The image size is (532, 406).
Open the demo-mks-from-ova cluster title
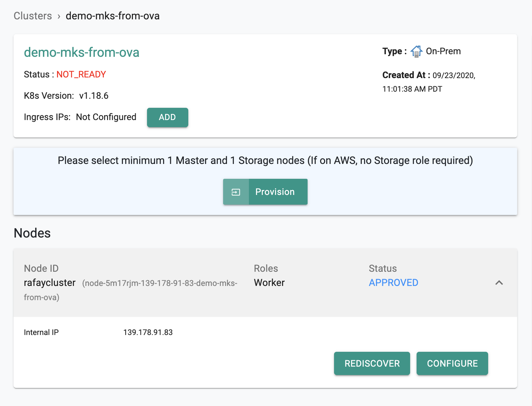click(82, 52)
